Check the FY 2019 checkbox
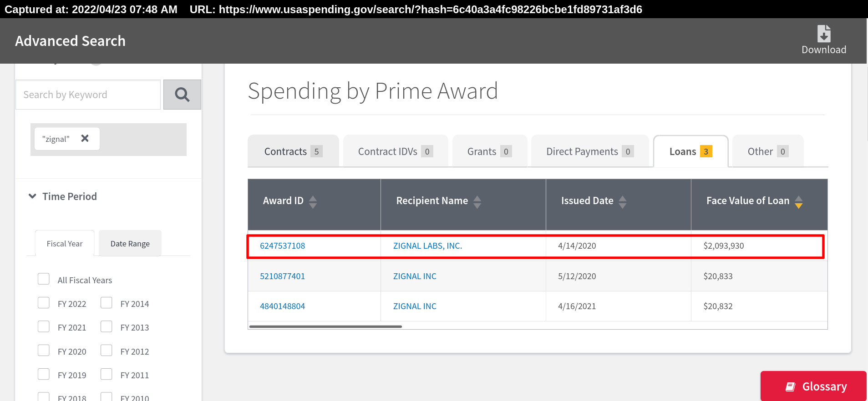Screen dimensions: 868x401 44,374
